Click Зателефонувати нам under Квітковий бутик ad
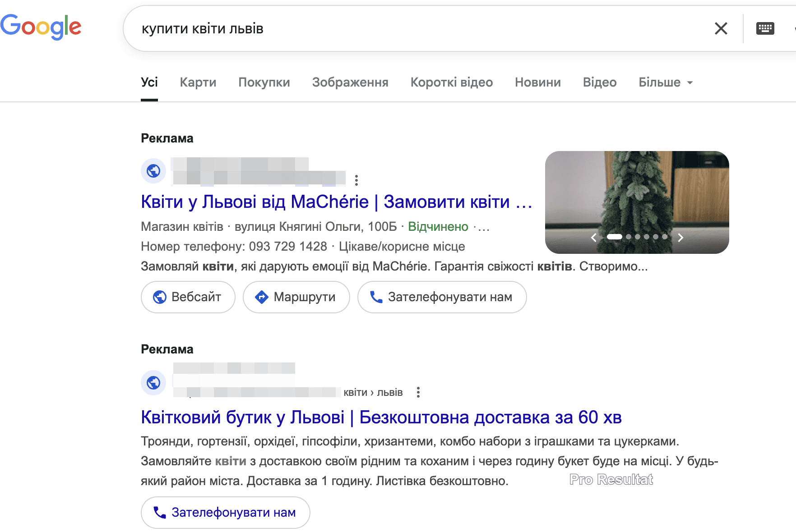796x532 pixels. click(226, 513)
